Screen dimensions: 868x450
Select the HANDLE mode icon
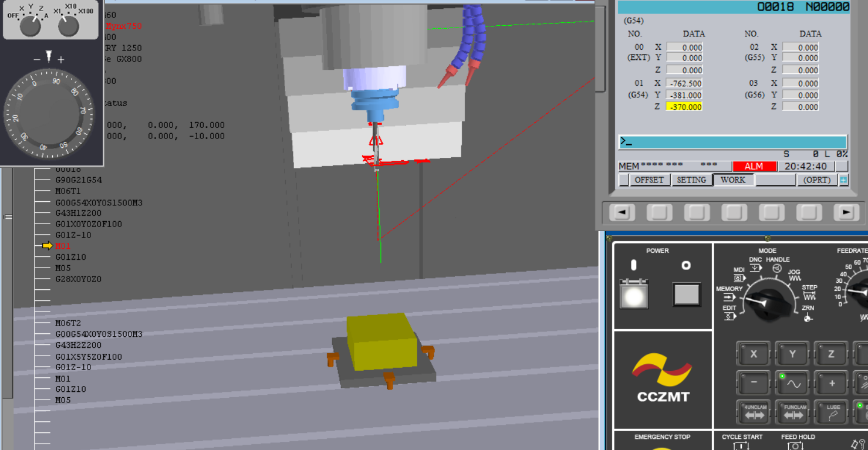point(777,268)
